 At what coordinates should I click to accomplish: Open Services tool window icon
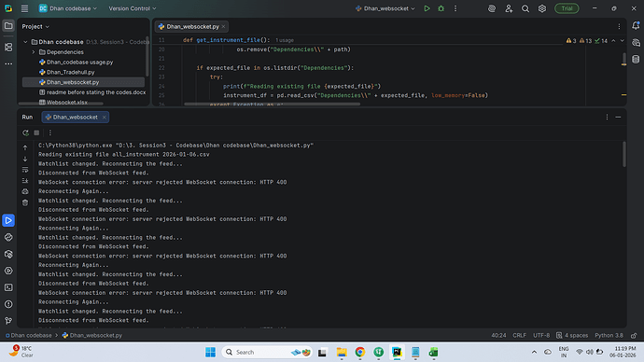pos(8,271)
